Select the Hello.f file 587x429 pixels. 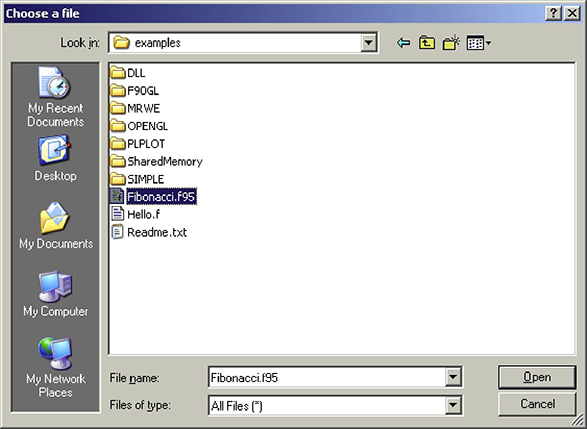[136, 214]
